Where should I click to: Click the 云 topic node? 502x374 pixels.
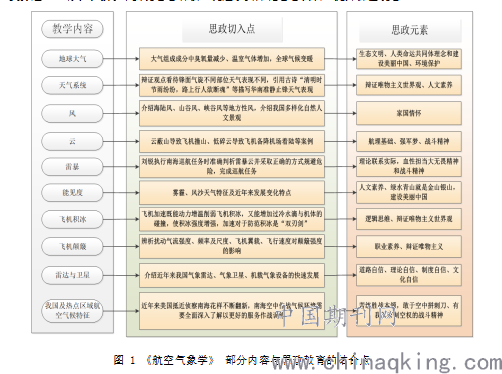tap(72, 141)
